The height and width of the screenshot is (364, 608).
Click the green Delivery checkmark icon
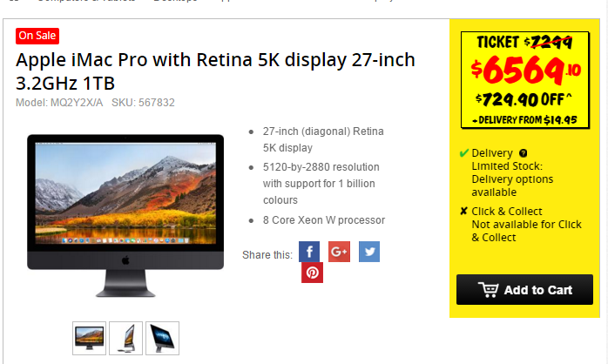click(x=463, y=153)
